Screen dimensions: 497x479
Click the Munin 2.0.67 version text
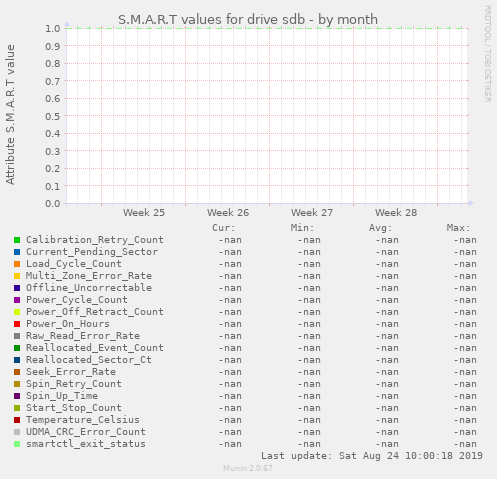(x=248, y=468)
